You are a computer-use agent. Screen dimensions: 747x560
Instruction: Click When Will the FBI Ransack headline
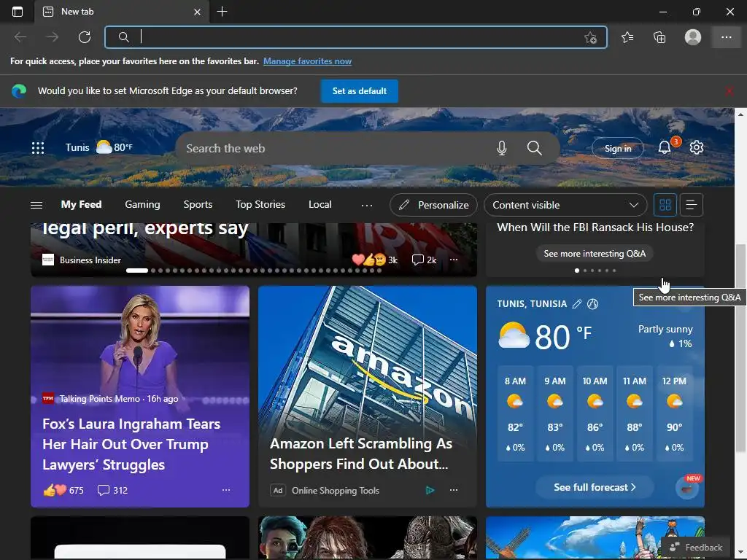(x=595, y=227)
